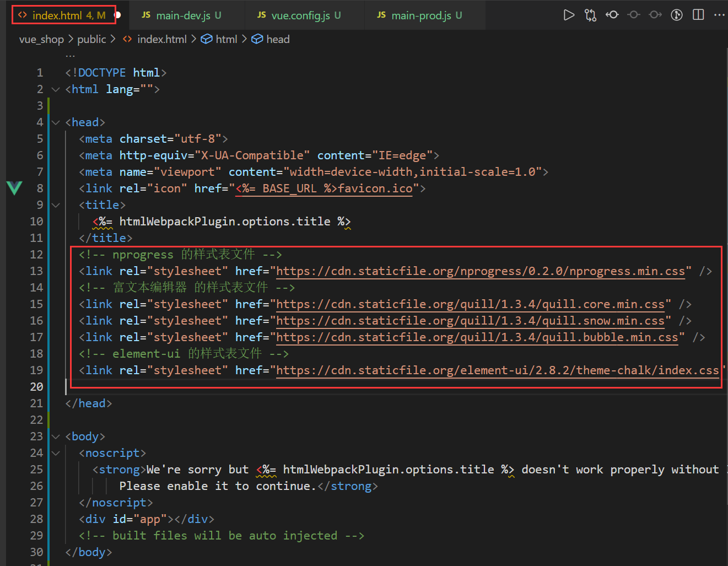Select the html breadcrumb segment
728x566 pixels.
pos(219,39)
